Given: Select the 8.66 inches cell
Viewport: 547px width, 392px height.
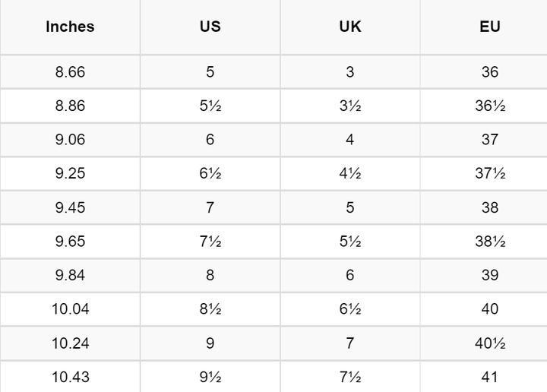Looking at the screenshot, I should [70, 72].
